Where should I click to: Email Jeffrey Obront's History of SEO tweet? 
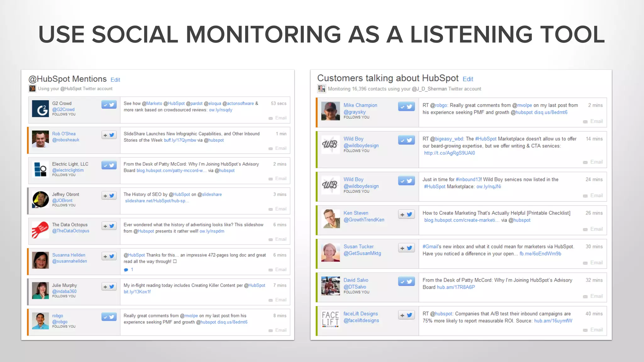[x=277, y=209]
